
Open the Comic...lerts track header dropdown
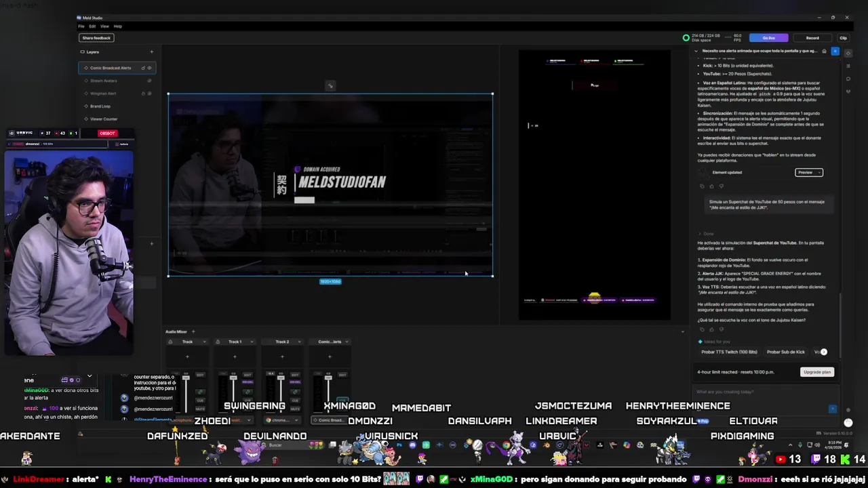[x=347, y=342]
